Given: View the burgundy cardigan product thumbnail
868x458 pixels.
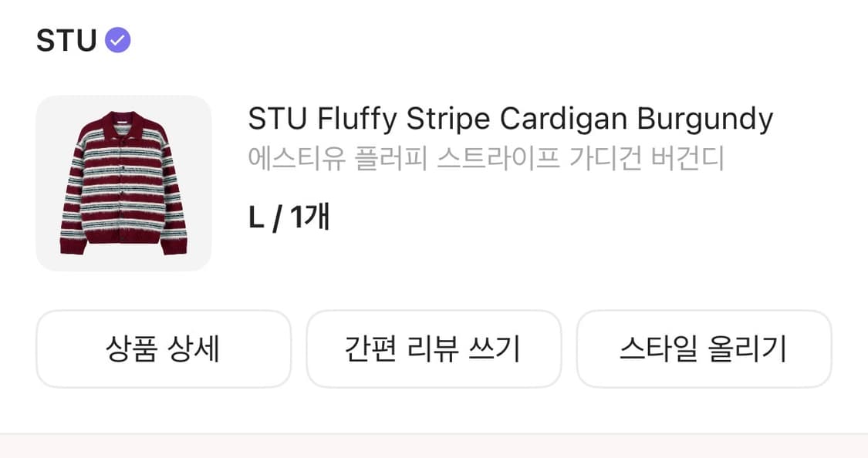Looking at the screenshot, I should (x=123, y=181).
